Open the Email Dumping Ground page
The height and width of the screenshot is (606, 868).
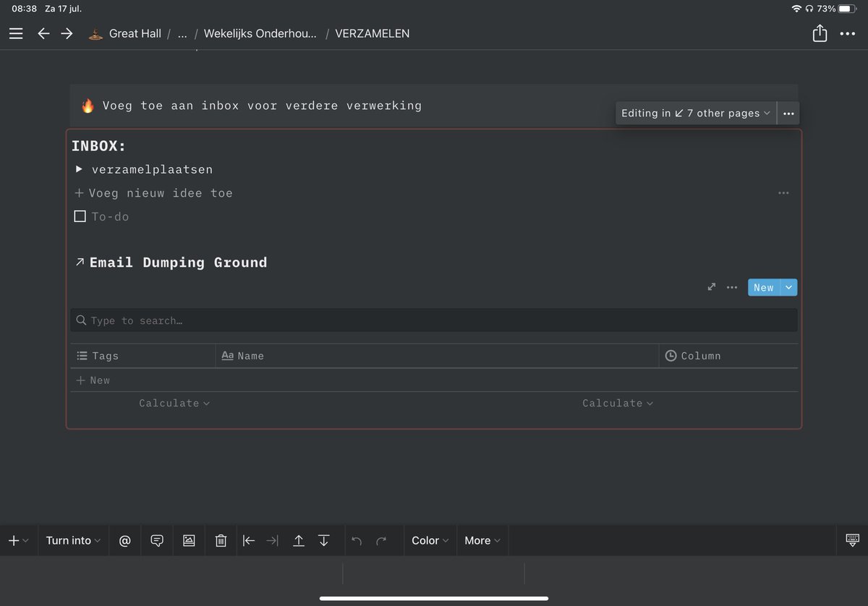tap(178, 262)
